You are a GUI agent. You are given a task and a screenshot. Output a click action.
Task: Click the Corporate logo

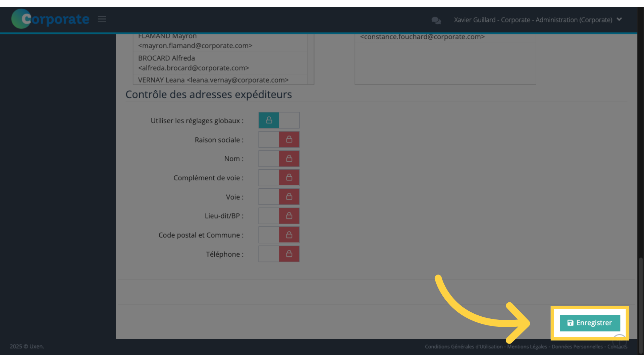(x=50, y=19)
